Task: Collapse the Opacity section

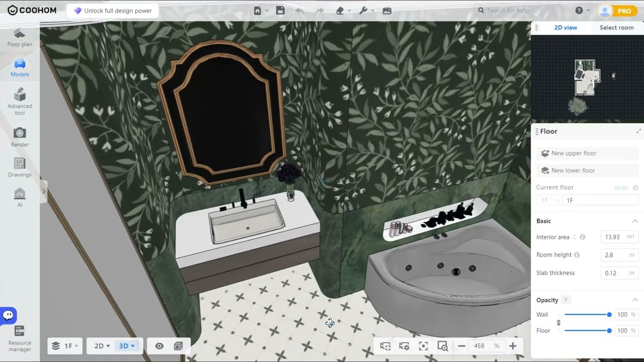Action: 635,300
